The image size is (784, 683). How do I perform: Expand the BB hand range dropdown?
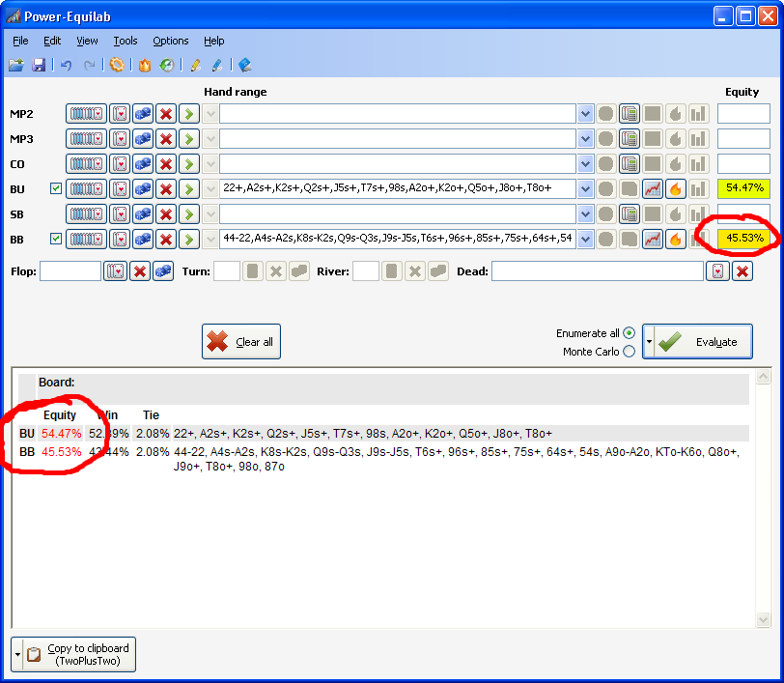[x=585, y=240]
